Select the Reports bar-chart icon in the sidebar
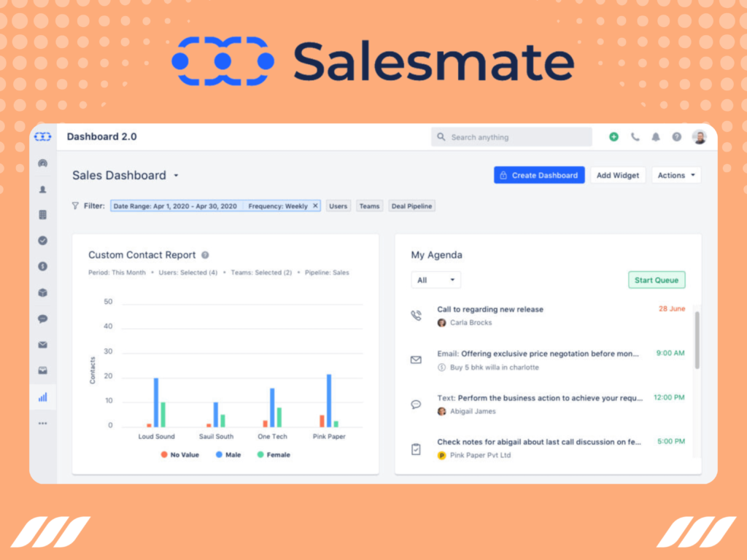Viewport: 747px width, 560px height. [x=42, y=397]
